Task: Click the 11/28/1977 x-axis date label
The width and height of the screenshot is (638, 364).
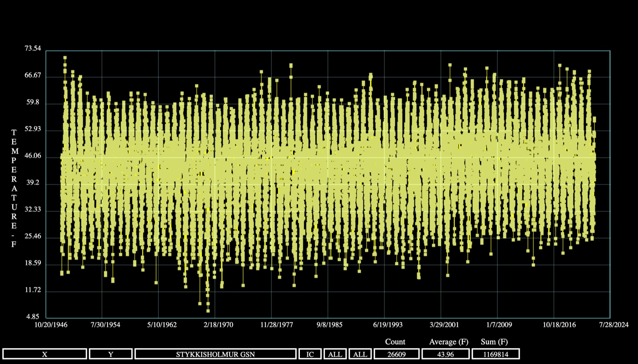Action: pyautogui.click(x=277, y=325)
